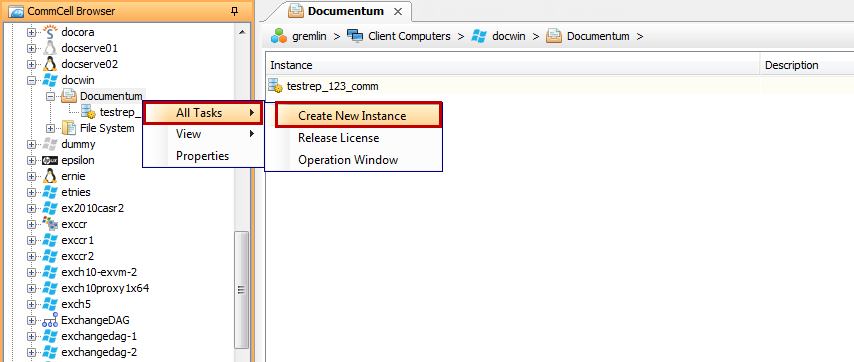Click the CommCell Browser title icon
The height and width of the screenshot is (362, 854).
pos(16,11)
